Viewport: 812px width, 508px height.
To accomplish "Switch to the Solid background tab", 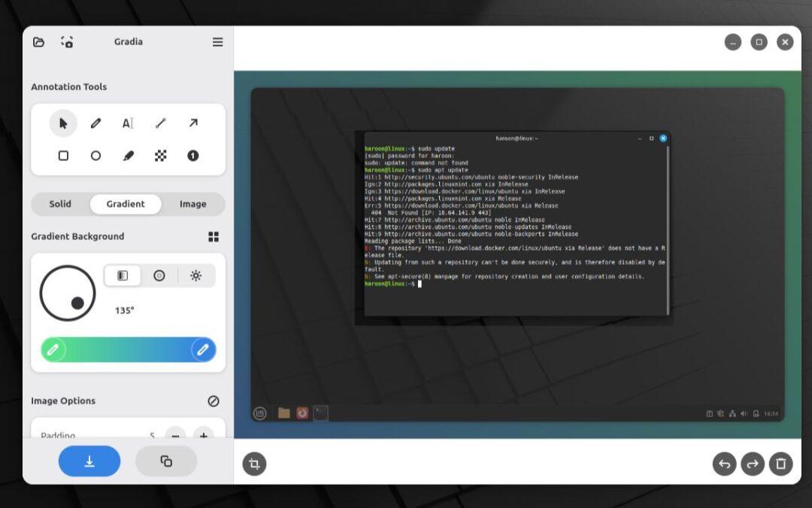I will point(59,203).
